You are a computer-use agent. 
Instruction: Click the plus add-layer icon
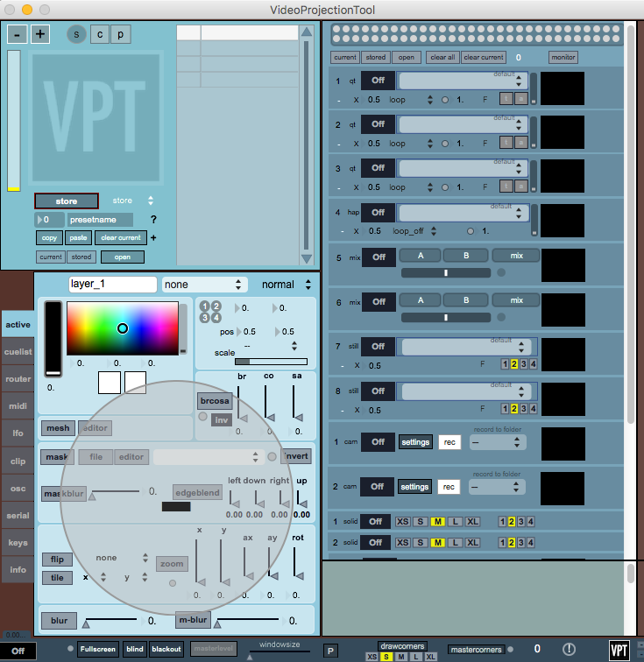40,34
